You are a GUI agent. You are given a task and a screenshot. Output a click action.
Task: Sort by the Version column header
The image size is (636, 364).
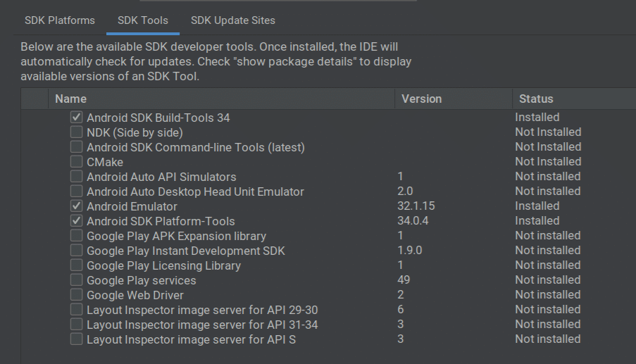click(454, 99)
